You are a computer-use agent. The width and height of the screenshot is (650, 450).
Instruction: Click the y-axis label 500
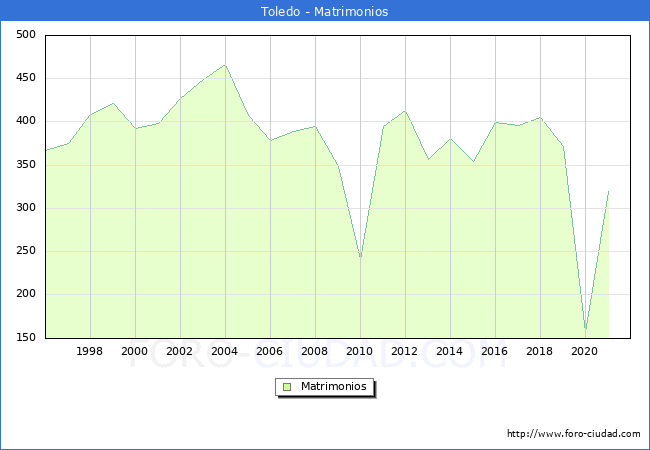(x=26, y=34)
